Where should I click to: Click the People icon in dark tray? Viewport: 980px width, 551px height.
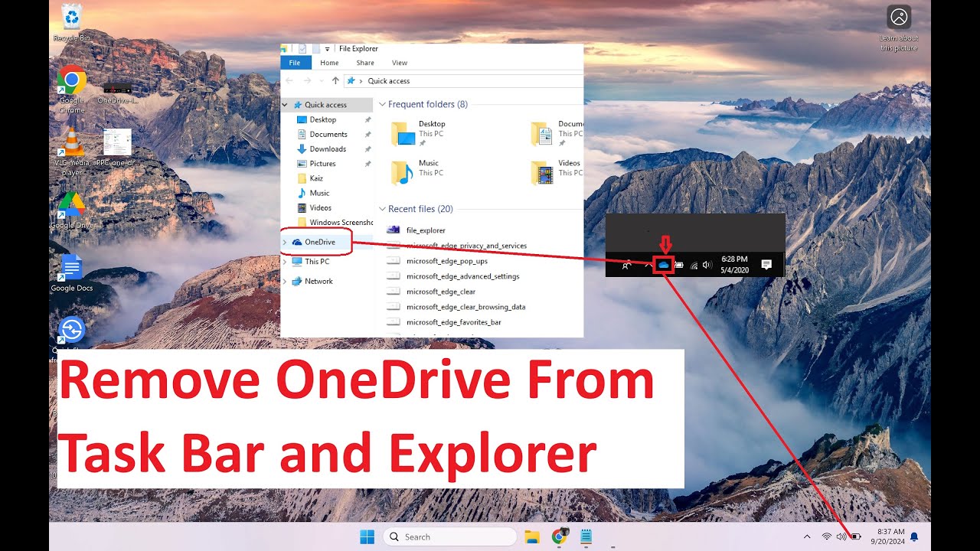pos(626,266)
